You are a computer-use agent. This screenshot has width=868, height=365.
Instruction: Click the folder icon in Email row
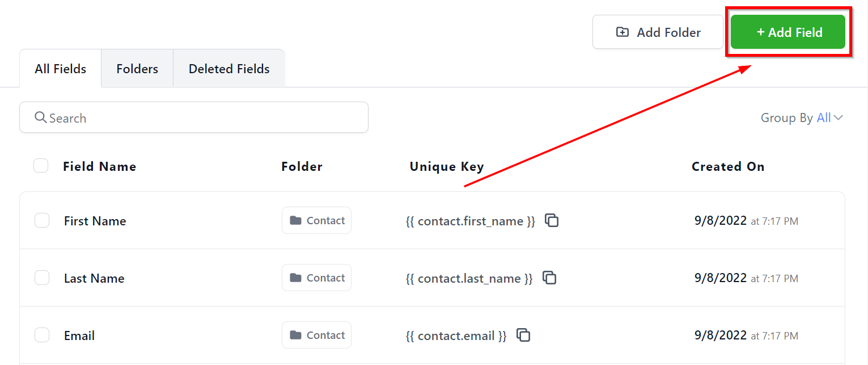click(295, 335)
